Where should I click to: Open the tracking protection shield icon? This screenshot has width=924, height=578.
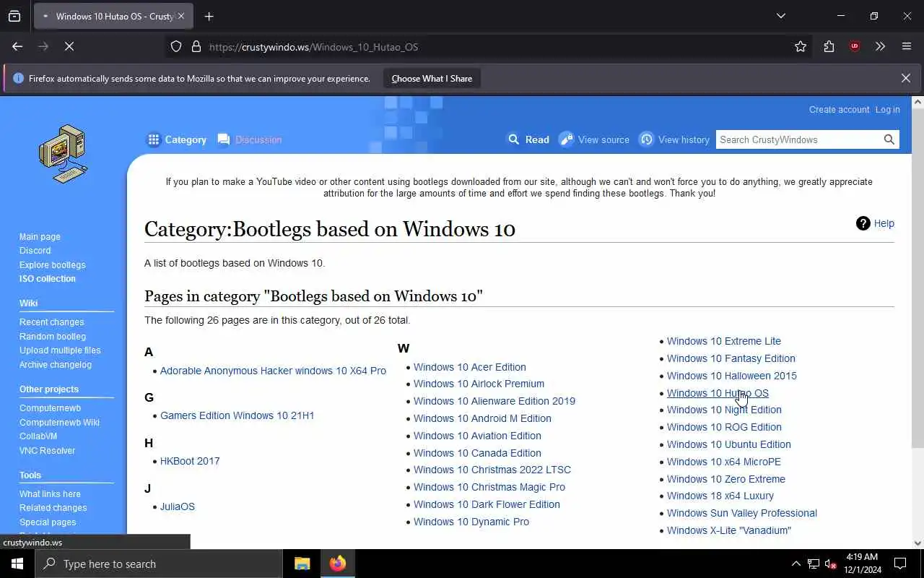(x=176, y=46)
